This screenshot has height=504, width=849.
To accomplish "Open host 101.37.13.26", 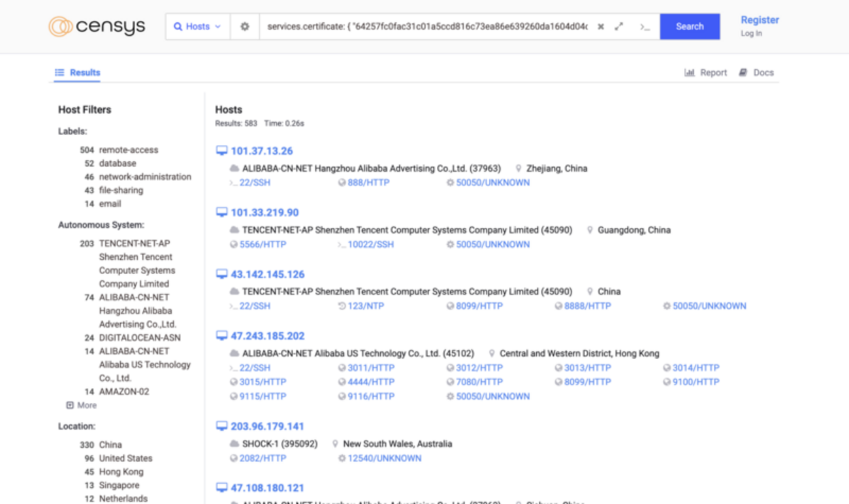I will [262, 151].
